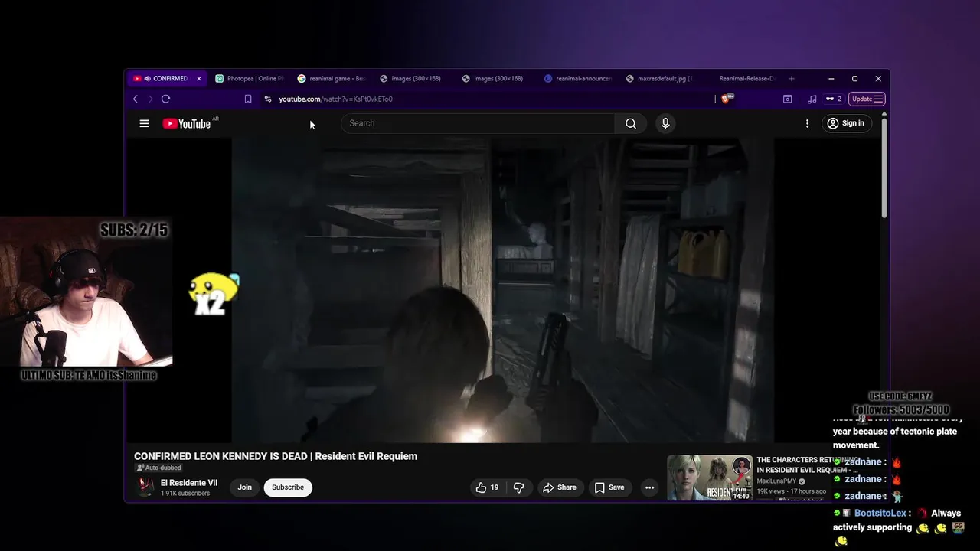Open more actions ellipsis under video
Viewport: 980px width, 551px height.
click(x=649, y=487)
